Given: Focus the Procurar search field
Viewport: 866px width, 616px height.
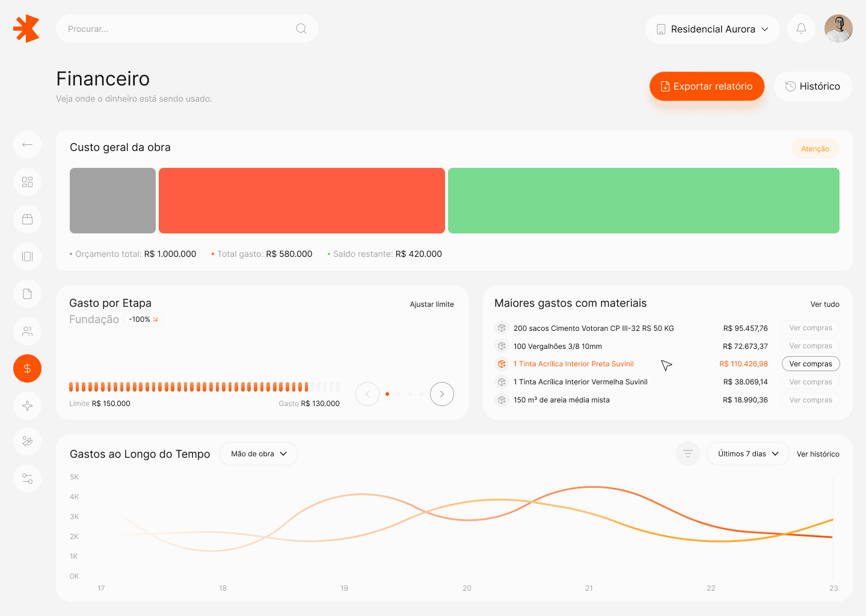Looking at the screenshot, I should [187, 29].
